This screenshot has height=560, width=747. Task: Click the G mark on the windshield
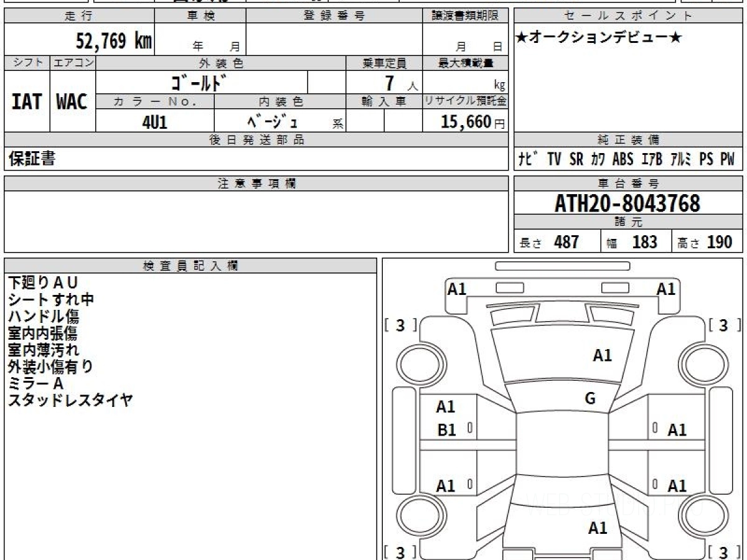(x=590, y=398)
